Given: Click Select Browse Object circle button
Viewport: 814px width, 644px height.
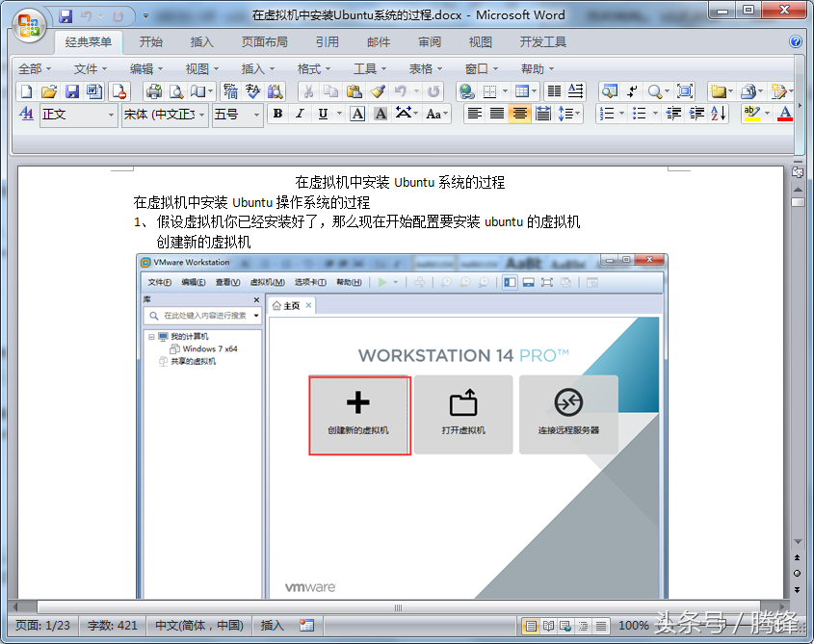Looking at the screenshot, I should 798,574.
